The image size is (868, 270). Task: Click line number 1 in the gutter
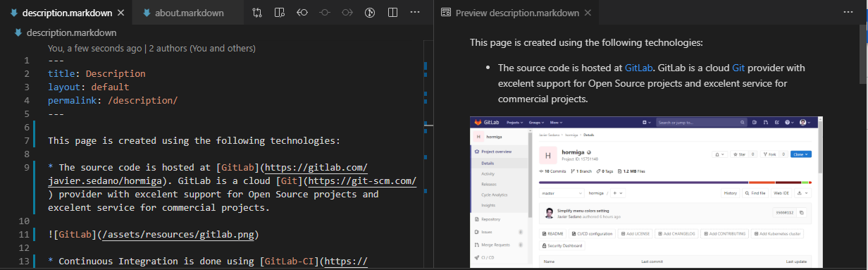point(27,61)
